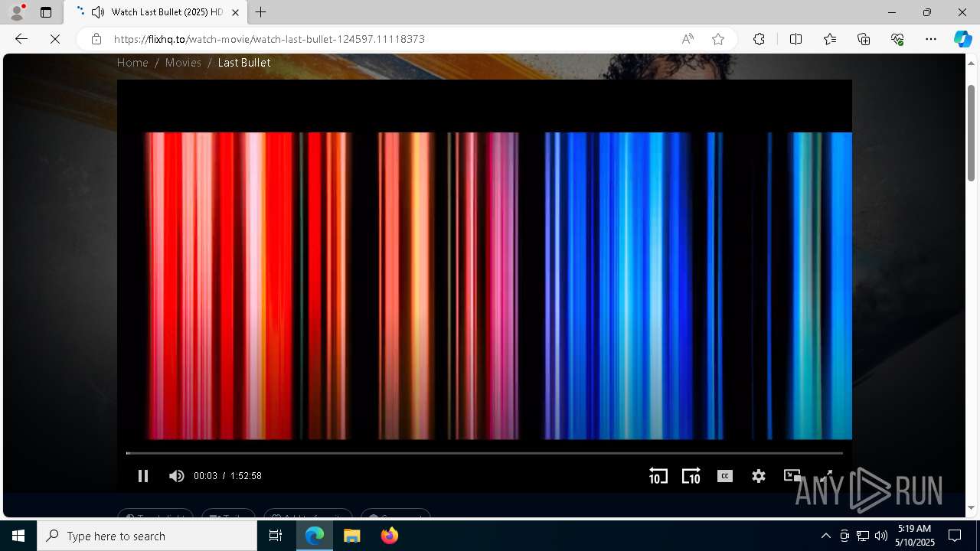980x551 pixels.
Task: Switch to Microsoft Edge taskbar icon
Action: [315, 536]
